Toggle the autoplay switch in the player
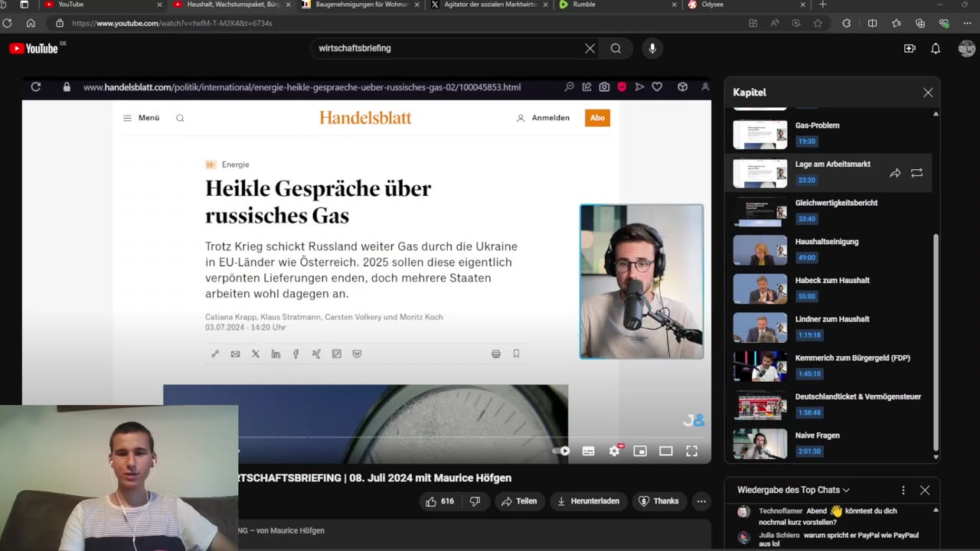Image resolution: width=980 pixels, height=551 pixels. coord(563,451)
